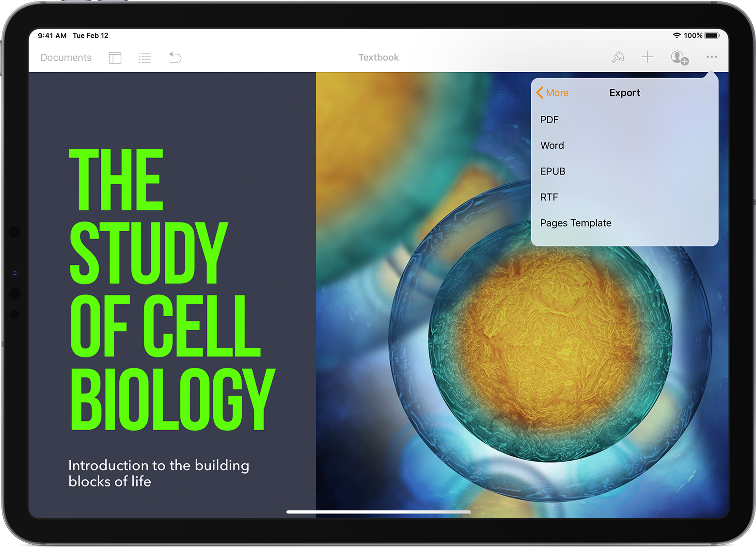Select the Introduction subtitle text

point(158,473)
